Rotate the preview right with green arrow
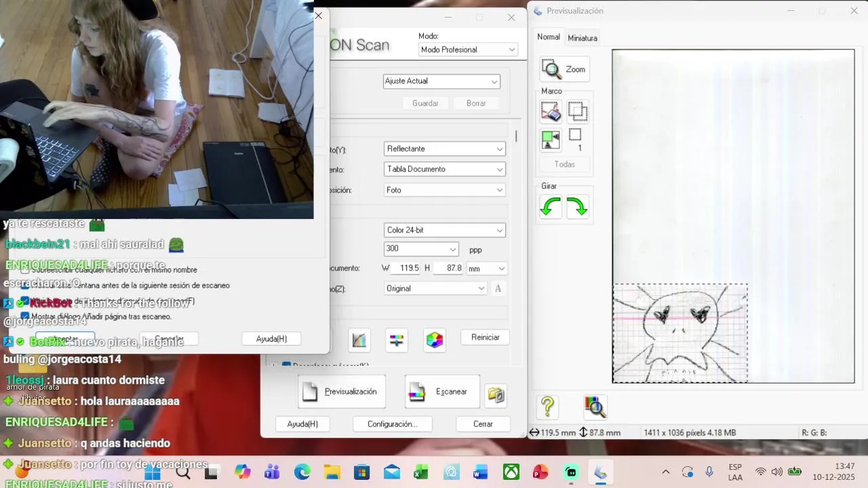This screenshot has width=868, height=488. [577, 207]
